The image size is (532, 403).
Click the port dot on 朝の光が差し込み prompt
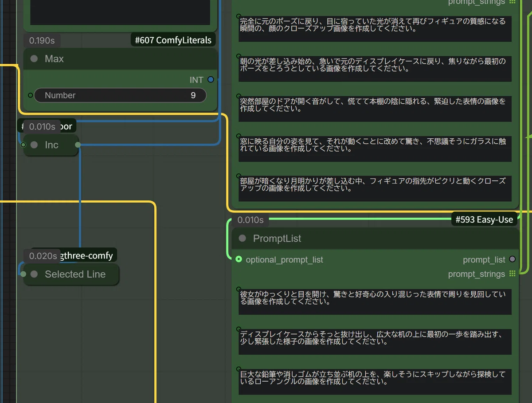coord(239,56)
